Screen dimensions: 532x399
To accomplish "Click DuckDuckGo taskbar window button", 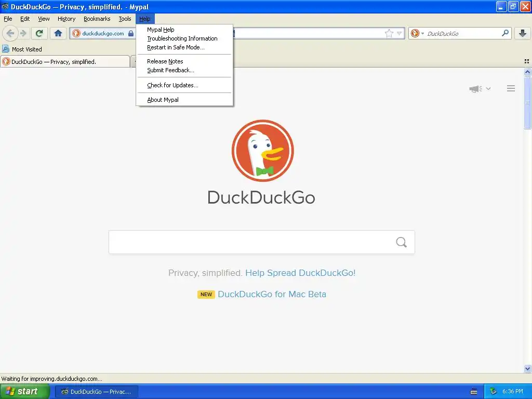I will 96,392.
